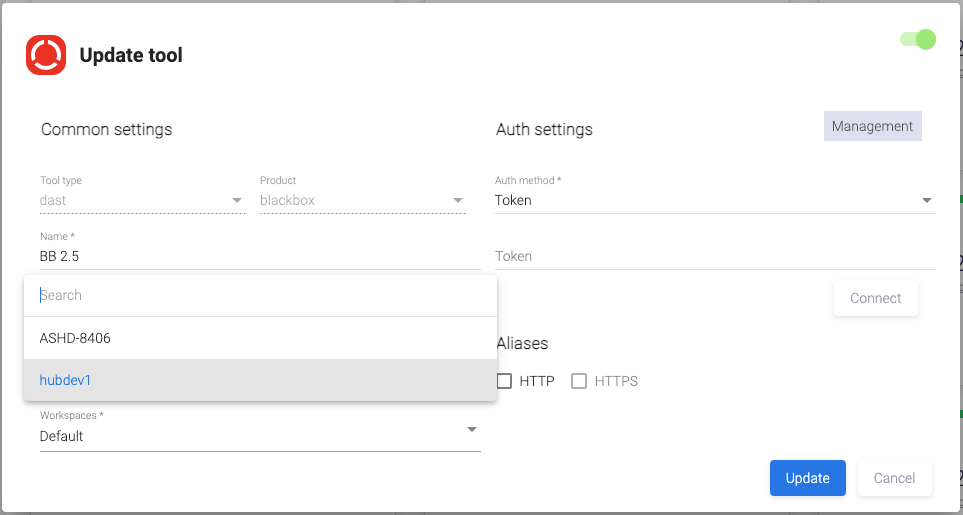
Task: Check the HTTPS alias checkbox
Action: coord(579,381)
